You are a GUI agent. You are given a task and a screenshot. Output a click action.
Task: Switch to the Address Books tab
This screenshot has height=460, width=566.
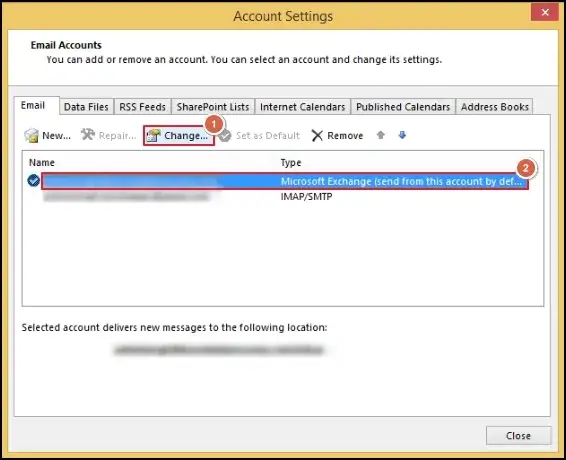click(495, 107)
